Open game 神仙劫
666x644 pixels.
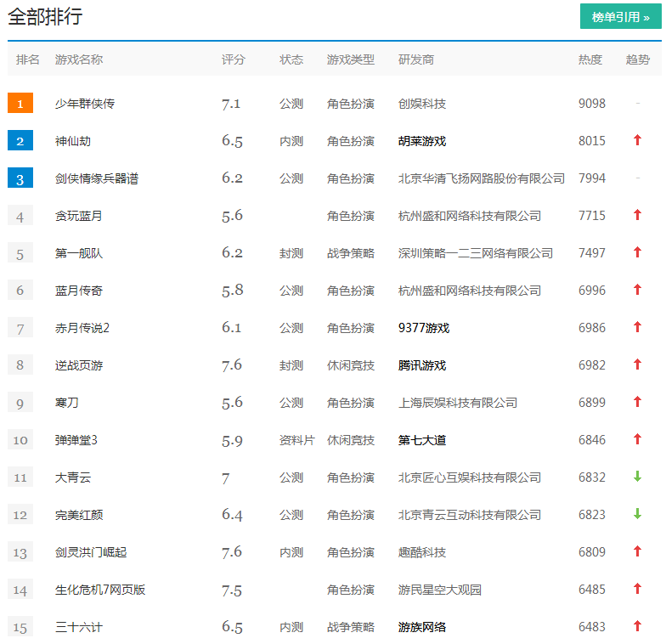[73, 141]
